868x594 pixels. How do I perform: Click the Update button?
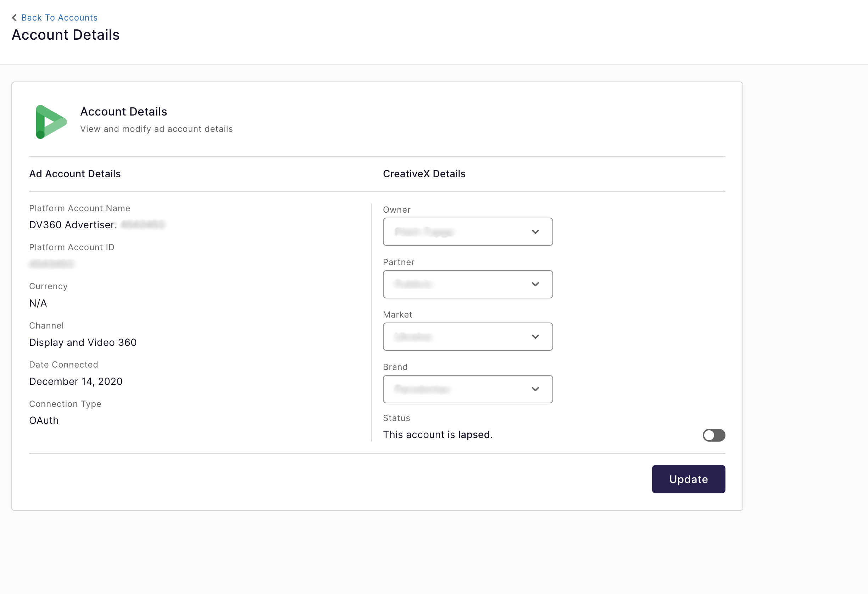click(688, 480)
